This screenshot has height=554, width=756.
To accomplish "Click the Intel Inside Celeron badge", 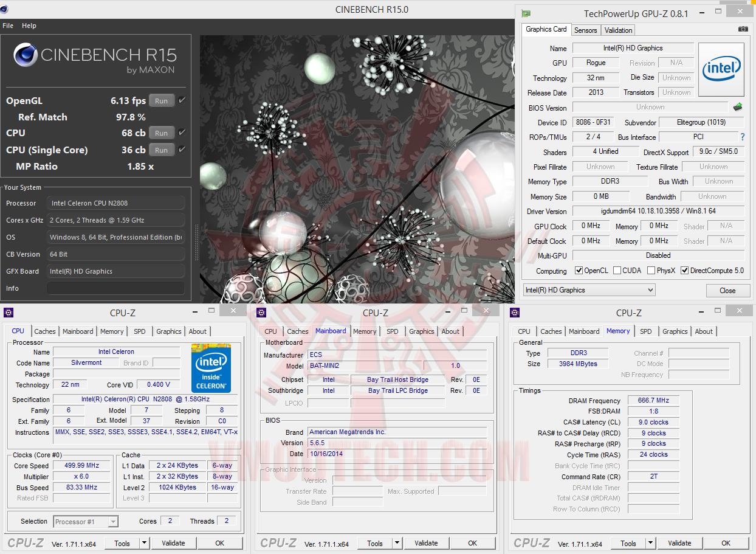I will click(211, 368).
